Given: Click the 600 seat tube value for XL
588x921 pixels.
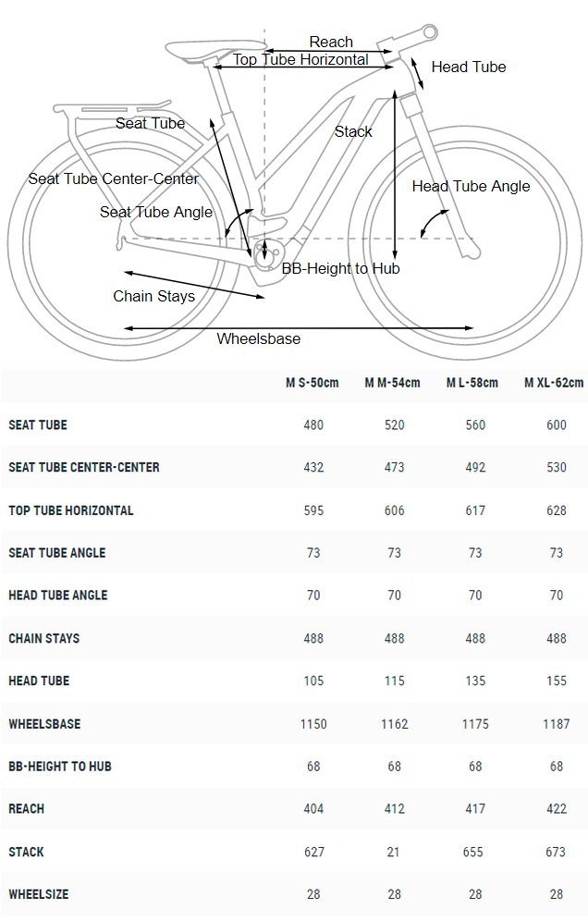Looking at the screenshot, I should point(557,425).
